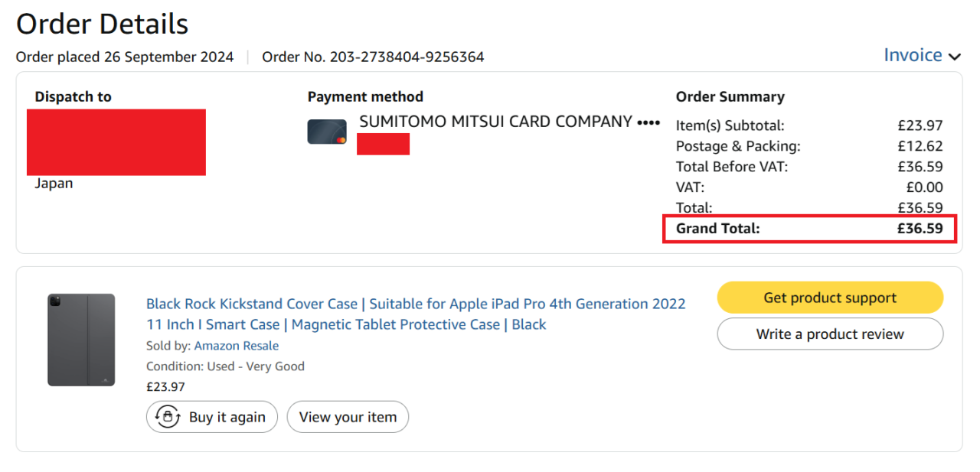Expand the Invoice dropdown
This screenshot has width=980, height=472.
(921, 56)
